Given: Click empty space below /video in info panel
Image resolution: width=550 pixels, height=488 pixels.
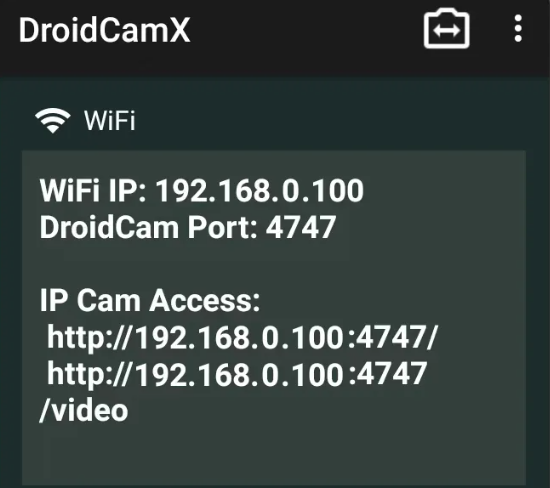Looking at the screenshot, I should point(274,454).
